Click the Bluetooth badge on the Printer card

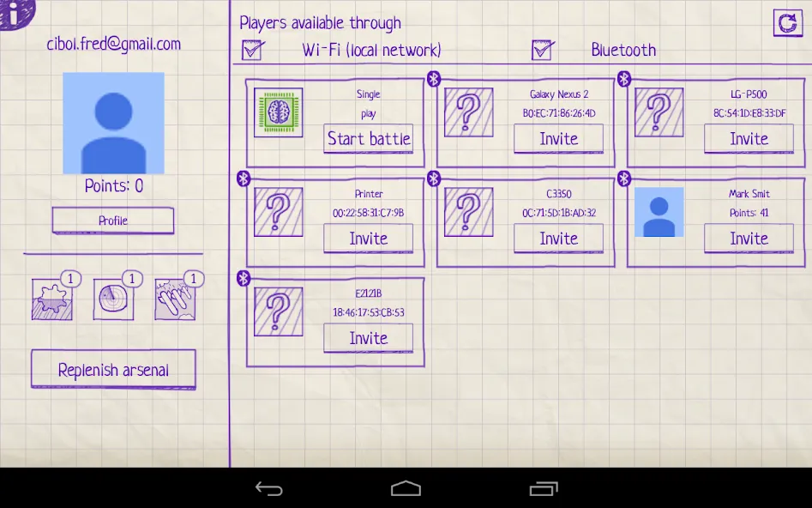pyautogui.click(x=244, y=178)
